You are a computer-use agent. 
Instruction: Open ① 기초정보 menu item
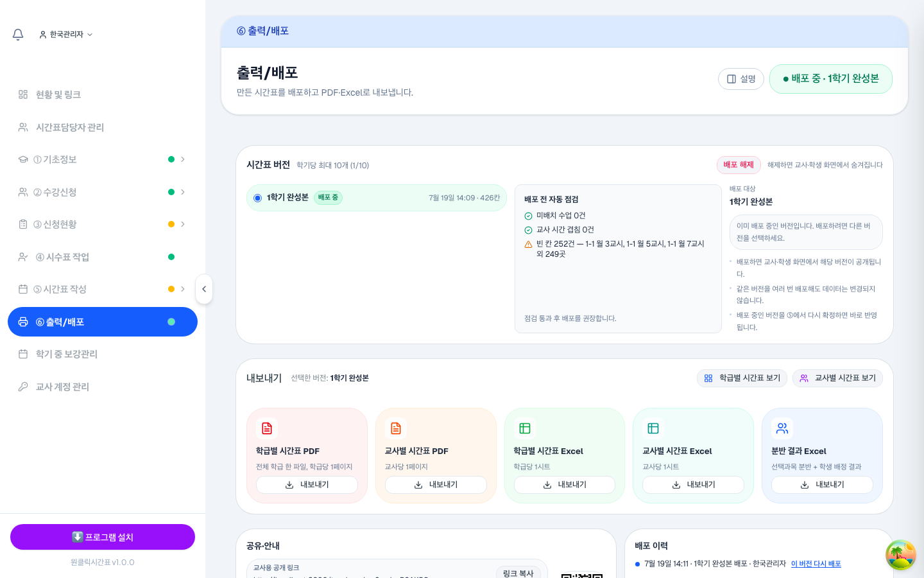coord(103,159)
